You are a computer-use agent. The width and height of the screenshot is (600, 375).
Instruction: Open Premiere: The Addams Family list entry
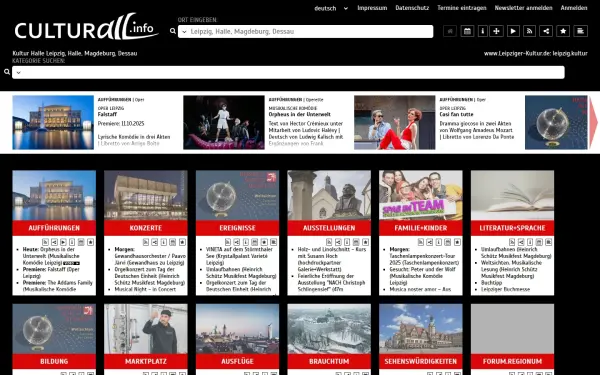[x=58, y=286]
